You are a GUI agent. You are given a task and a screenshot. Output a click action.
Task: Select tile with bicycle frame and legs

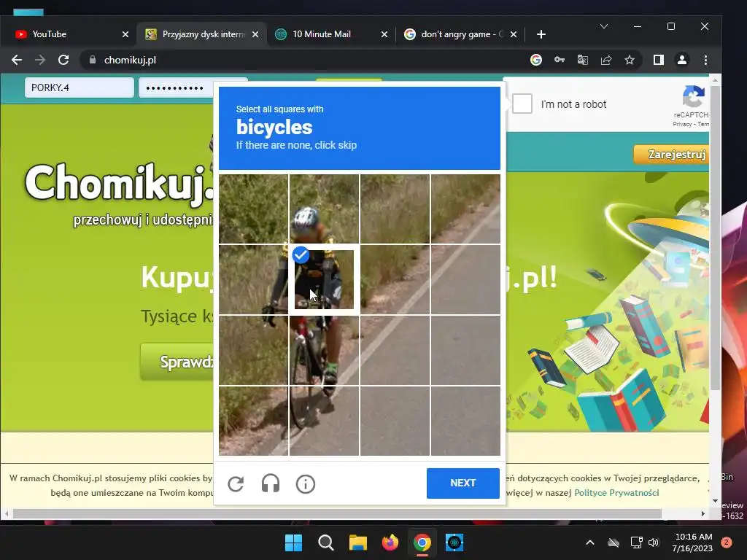click(x=324, y=350)
